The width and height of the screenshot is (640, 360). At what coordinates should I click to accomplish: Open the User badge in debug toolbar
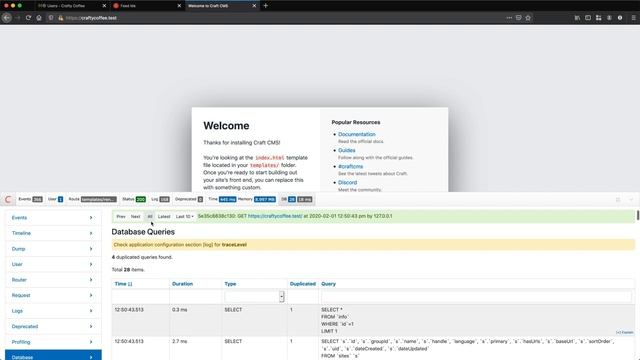click(x=56, y=199)
